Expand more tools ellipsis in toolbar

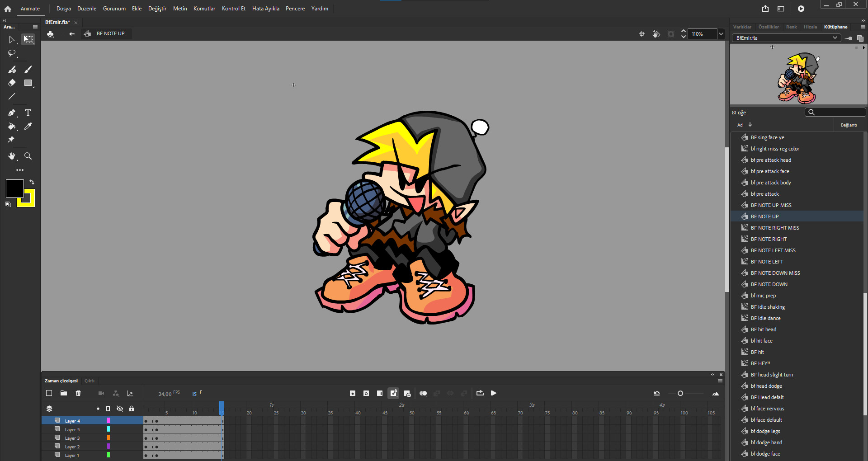coord(20,170)
